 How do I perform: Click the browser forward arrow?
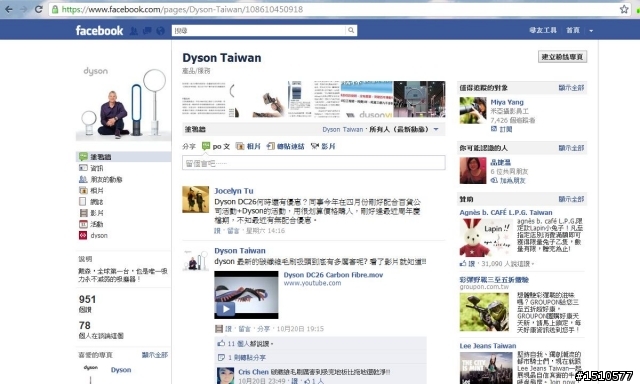pyautogui.click(x=23, y=9)
